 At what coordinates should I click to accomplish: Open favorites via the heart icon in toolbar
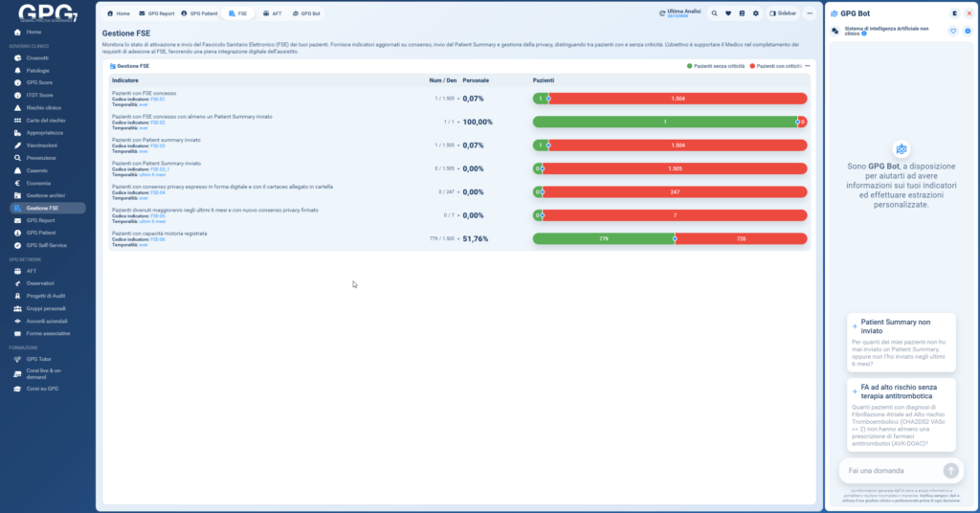pyautogui.click(x=728, y=13)
